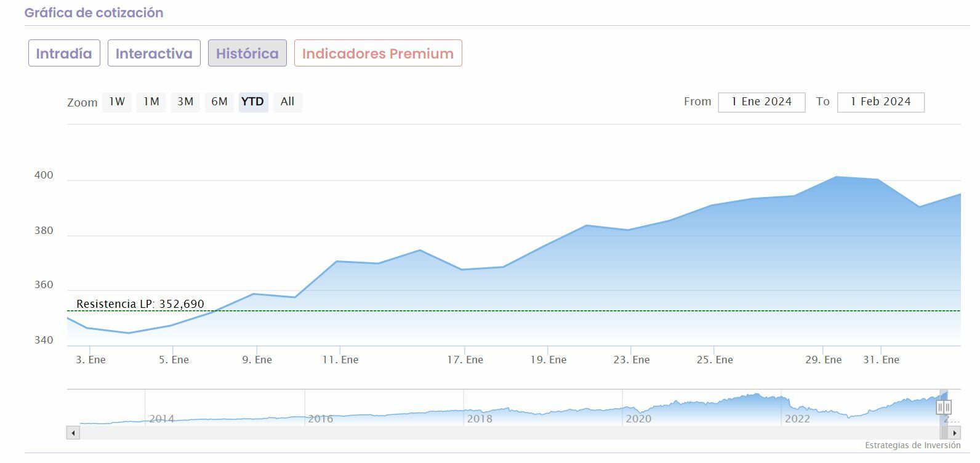
Task: Click the navigator range handle
Action: coord(944,408)
